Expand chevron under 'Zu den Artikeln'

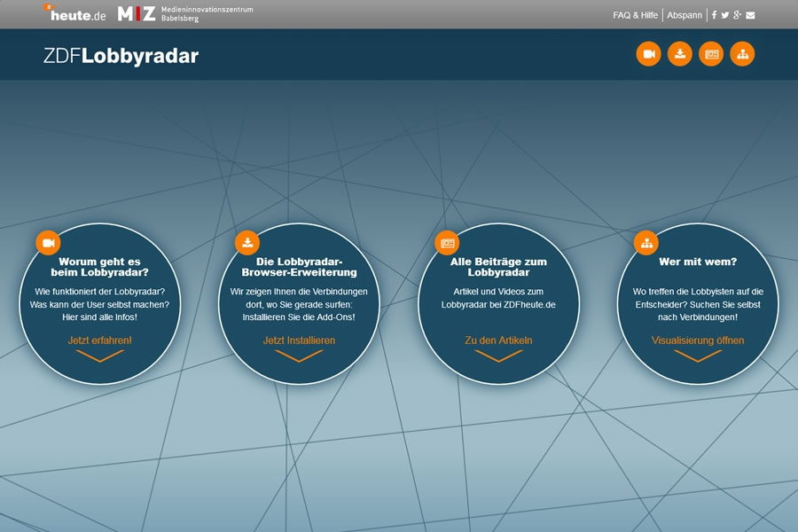tap(498, 356)
